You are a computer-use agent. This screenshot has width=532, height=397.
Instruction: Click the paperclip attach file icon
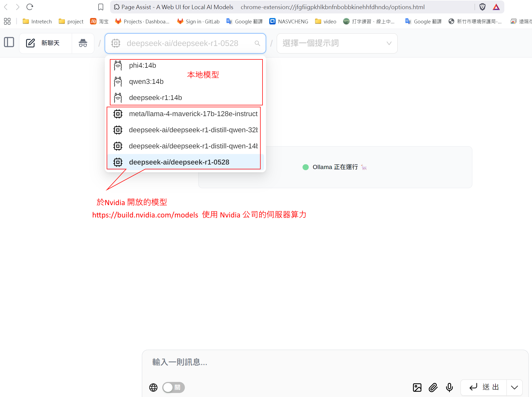[x=433, y=387]
